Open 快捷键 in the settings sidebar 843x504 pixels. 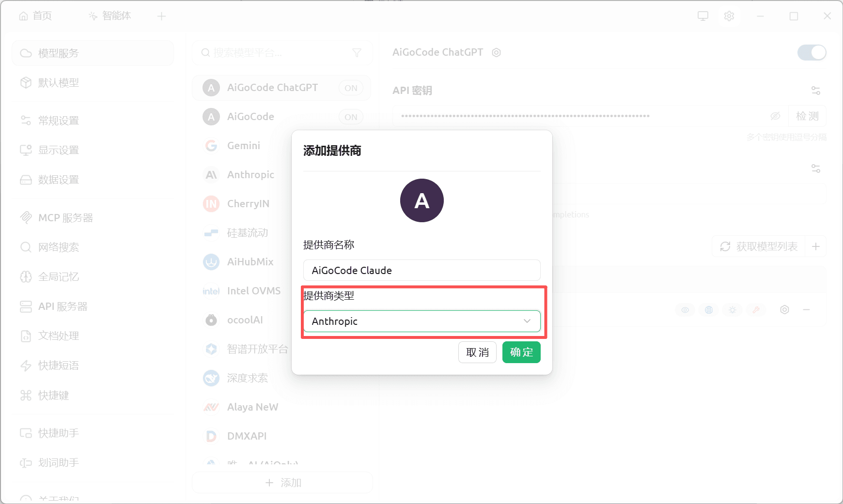[93, 396]
